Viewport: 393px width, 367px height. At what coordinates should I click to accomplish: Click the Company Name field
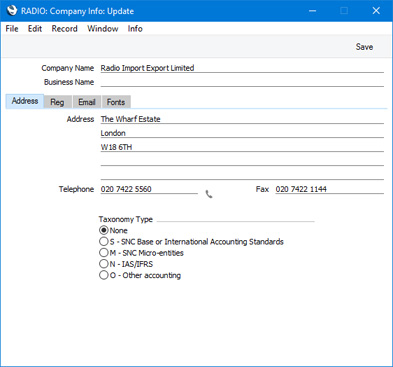(x=242, y=68)
